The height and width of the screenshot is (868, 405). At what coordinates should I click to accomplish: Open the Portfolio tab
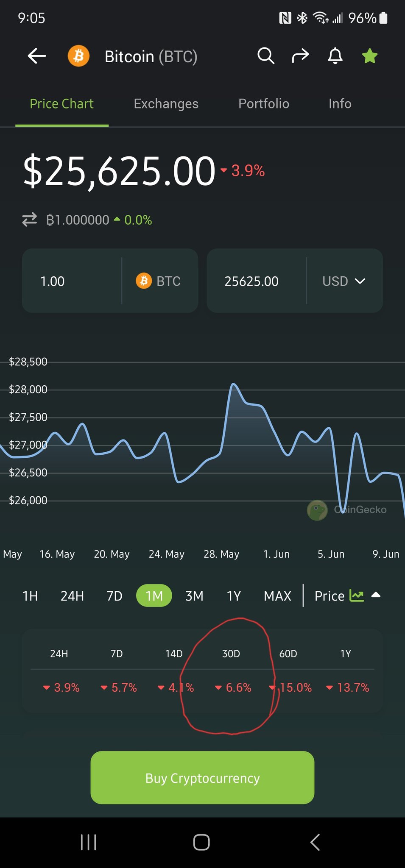click(264, 104)
